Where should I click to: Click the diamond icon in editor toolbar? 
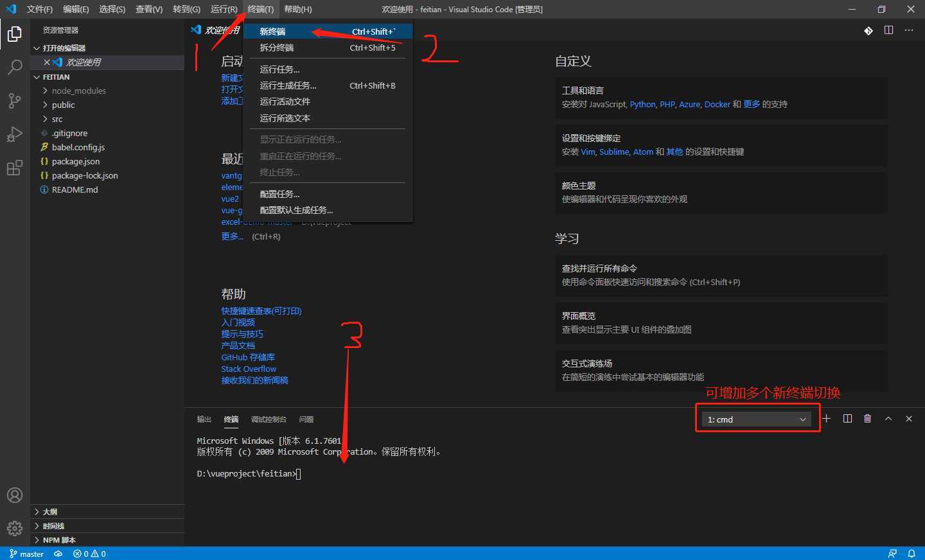point(868,30)
